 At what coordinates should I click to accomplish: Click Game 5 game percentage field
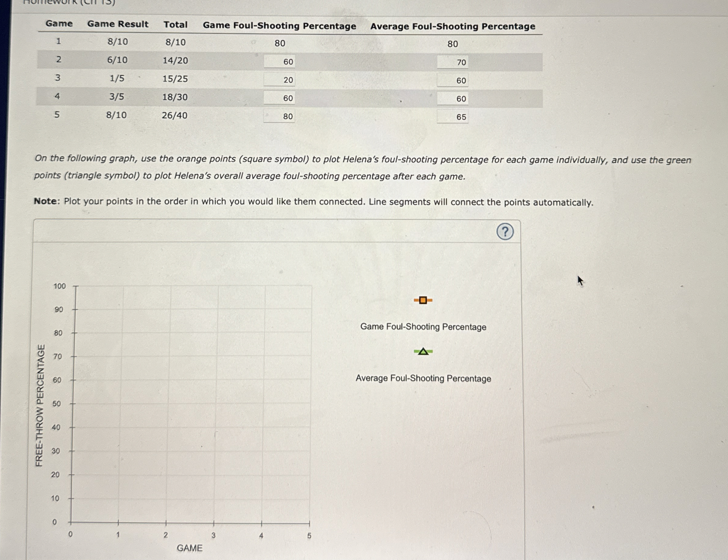pos(279,116)
